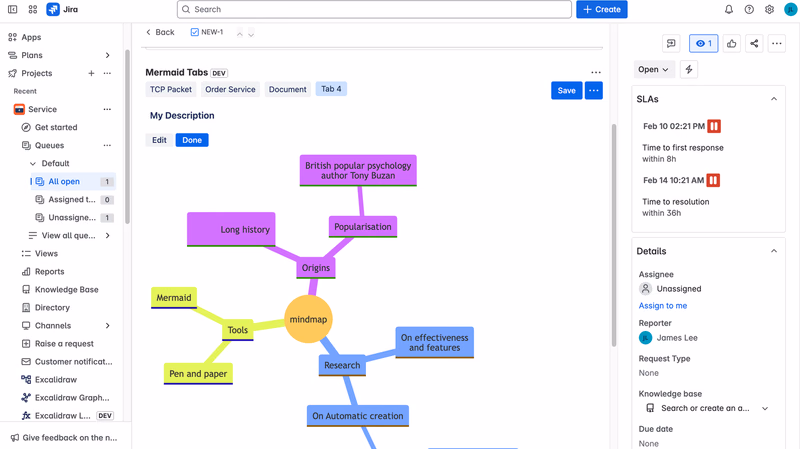Go to next issue arrow
This screenshot has width=800, height=449.
point(251,34)
